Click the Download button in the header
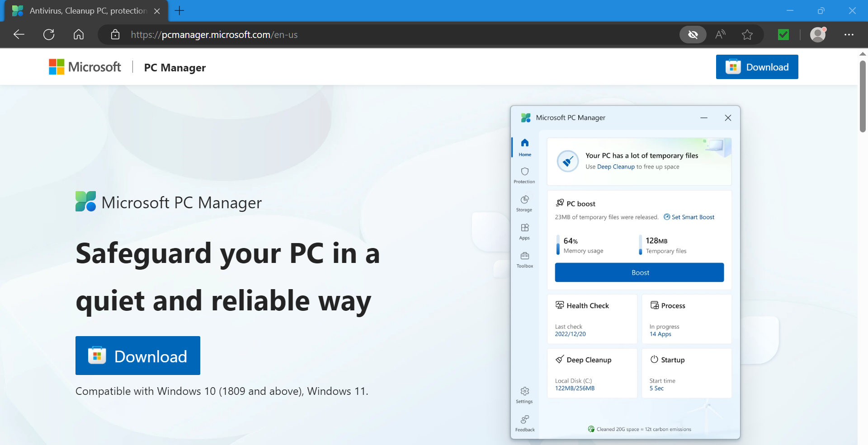The height and width of the screenshot is (445, 868). pyautogui.click(x=757, y=67)
